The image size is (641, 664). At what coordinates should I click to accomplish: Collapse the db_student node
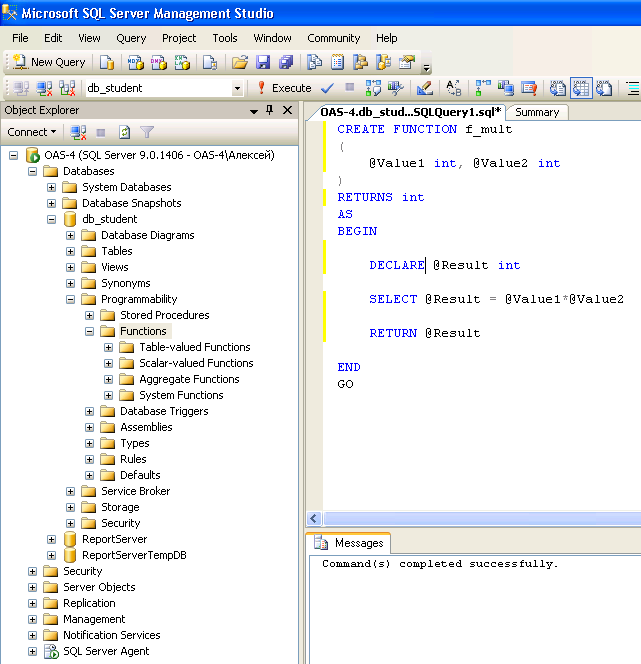click(x=52, y=219)
